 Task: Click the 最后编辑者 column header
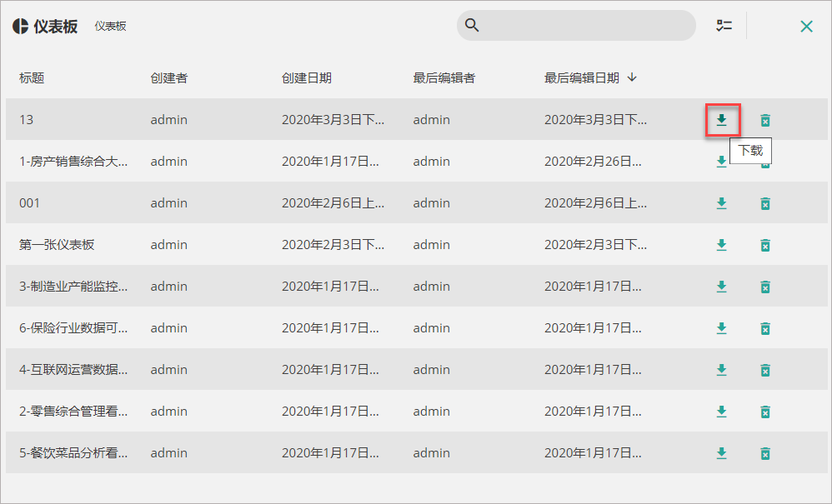coord(444,78)
